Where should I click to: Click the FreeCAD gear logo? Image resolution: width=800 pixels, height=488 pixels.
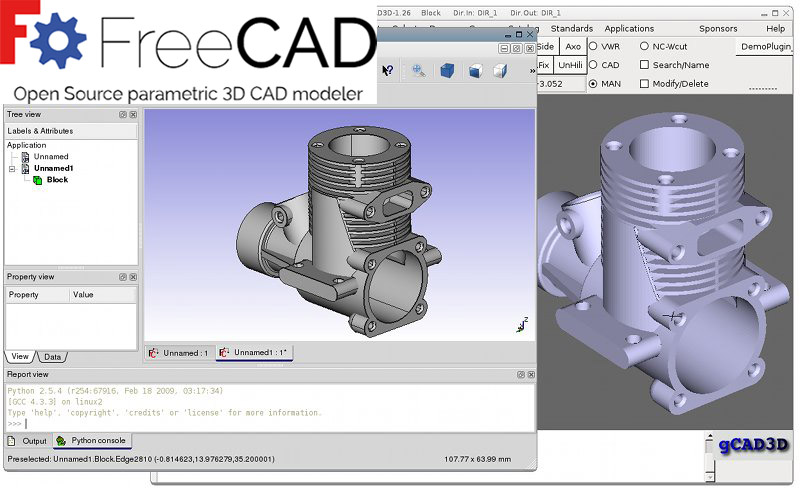click(58, 40)
